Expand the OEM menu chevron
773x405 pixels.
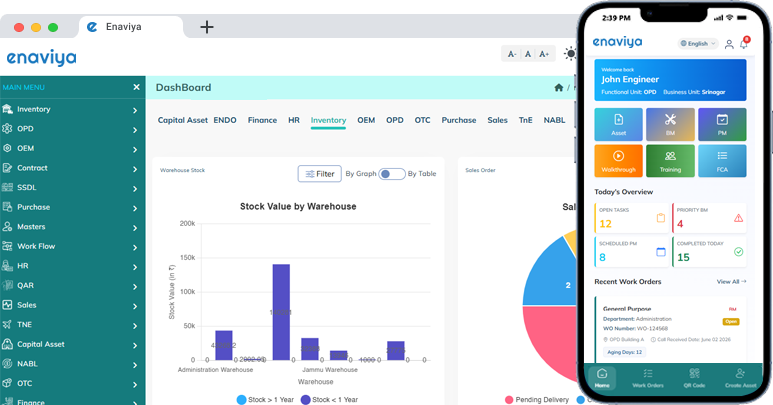(135, 149)
